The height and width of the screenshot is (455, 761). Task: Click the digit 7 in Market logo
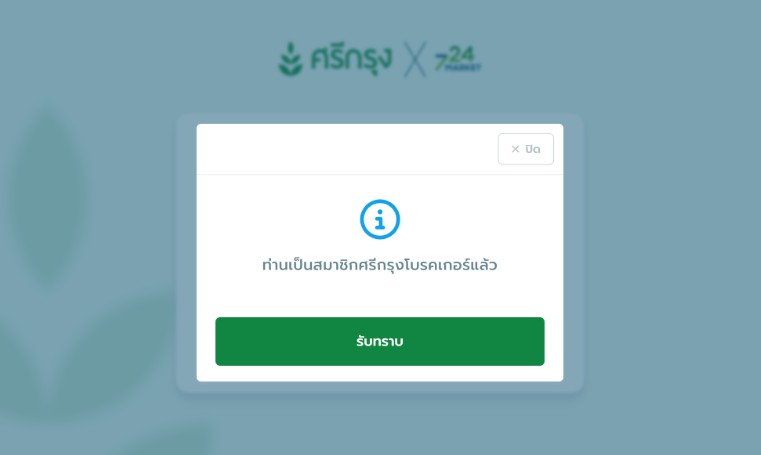point(441,62)
